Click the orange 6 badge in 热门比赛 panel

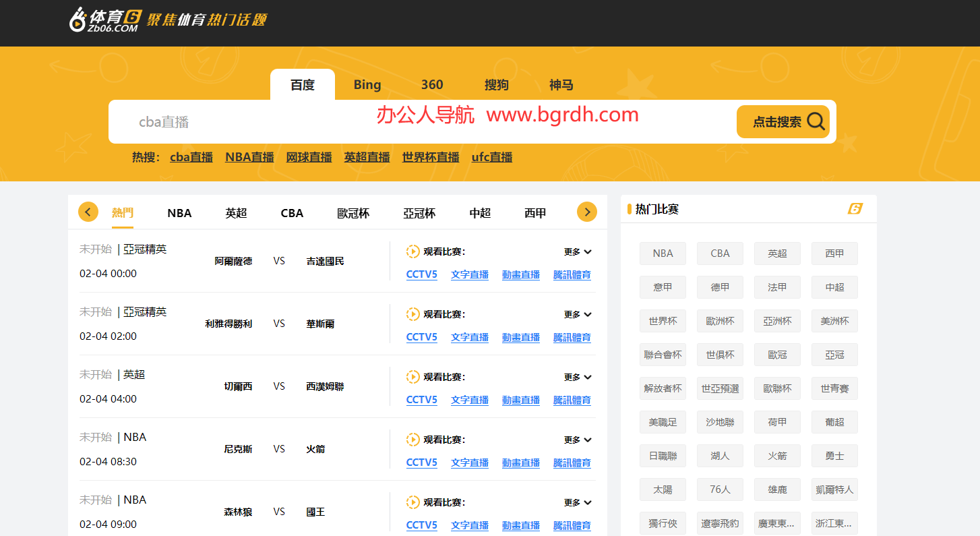point(855,209)
